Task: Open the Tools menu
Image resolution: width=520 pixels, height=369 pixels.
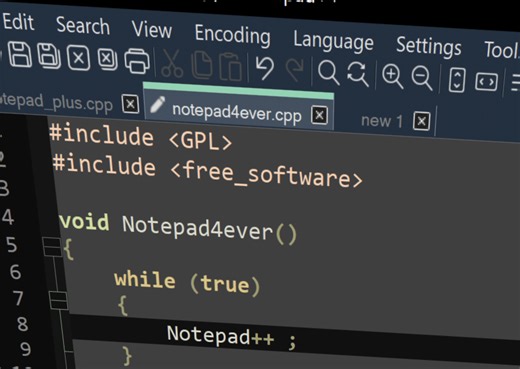Action: (x=502, y=50)
